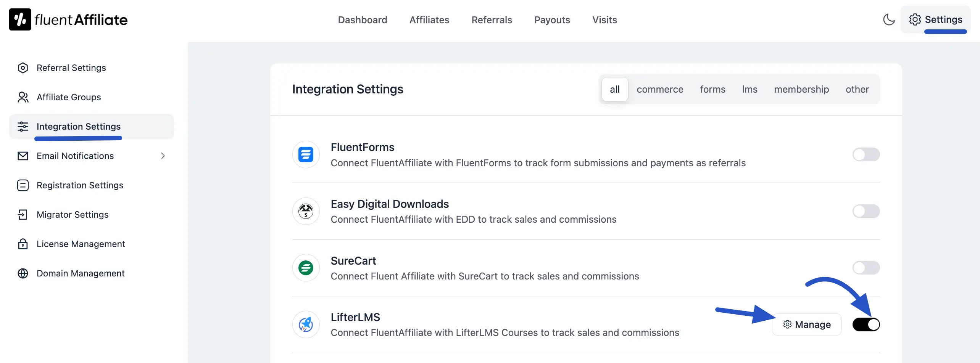Screen dimensions: 980x363
Task: Click the Email Notifications envelope icon
Action: point(23,156)
